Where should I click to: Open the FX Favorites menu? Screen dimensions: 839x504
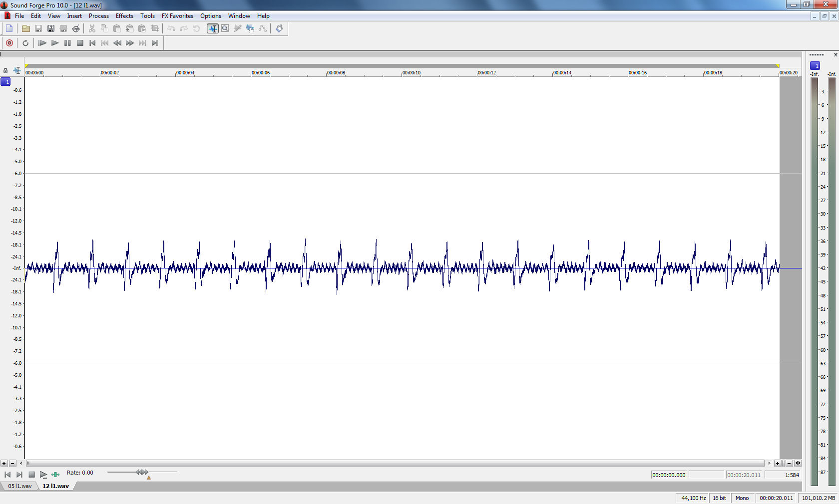(x=177, y=16)
